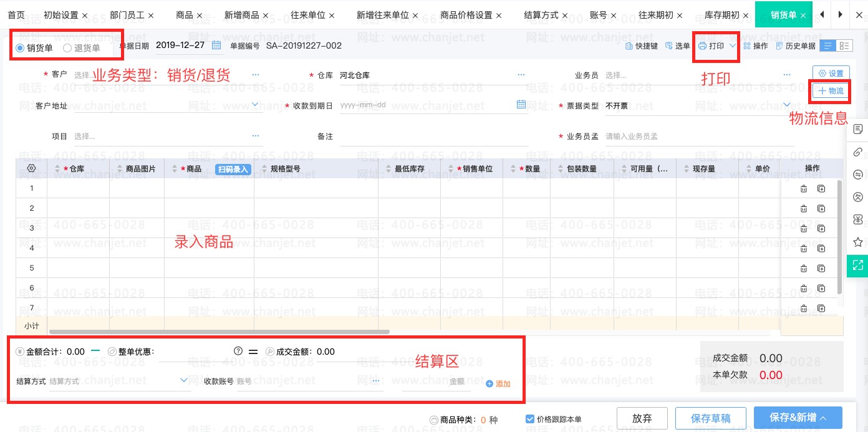The width and height of the screenshot is (868, 432).
Task: Expand the 保存&新增 button arrow
Action: pos(822,418)
